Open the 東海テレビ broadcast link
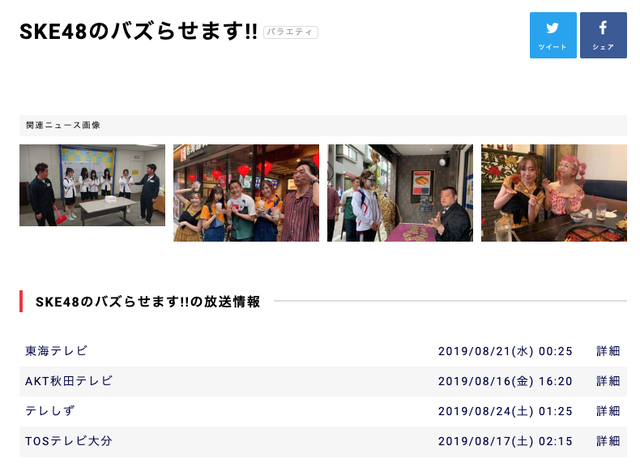Viewport: 640px width, 476px height. [56, 351]
